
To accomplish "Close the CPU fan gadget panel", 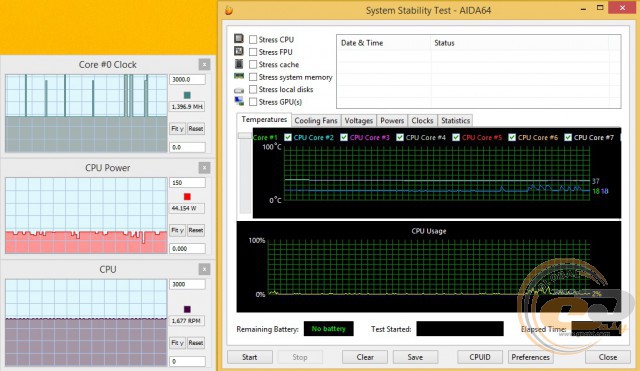I will coord(204,269).
